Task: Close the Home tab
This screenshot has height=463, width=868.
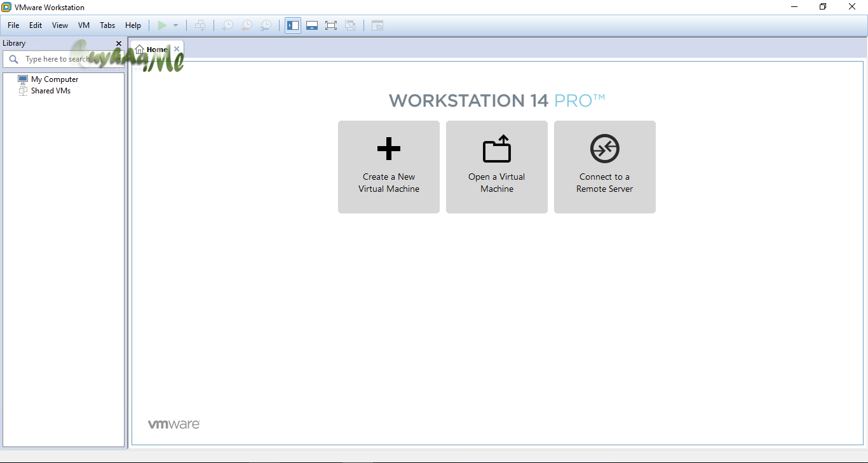Action: [x=177, y=49]
